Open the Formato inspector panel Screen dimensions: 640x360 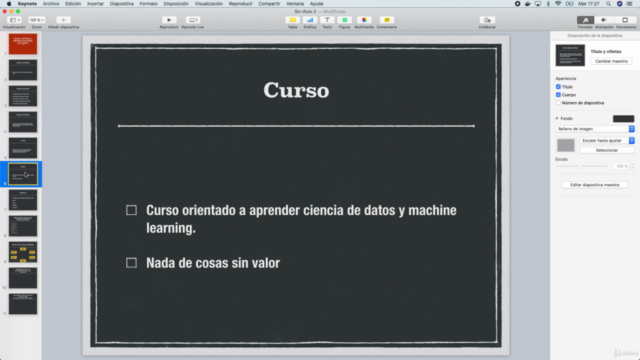(x=585, y=20)
